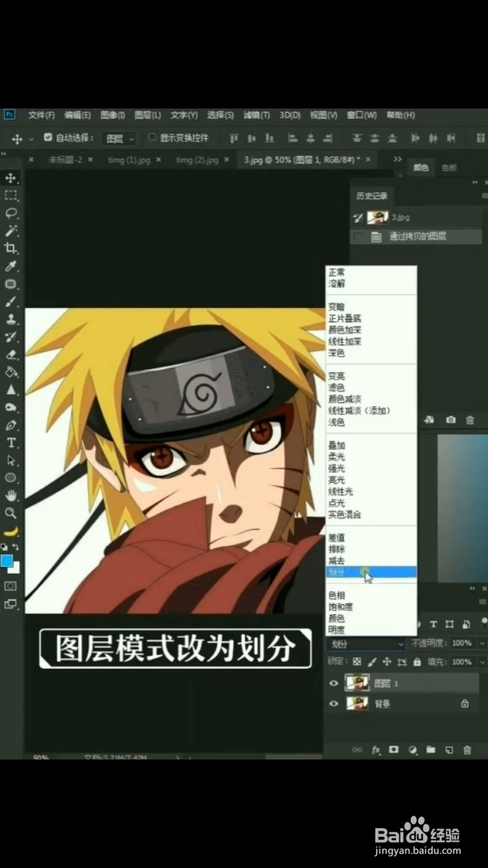This screenshot has width=488, height=868.
Task: Open the blend mode dropdown showing 划分
Action: pyautogui.click(x=367, y=644)
